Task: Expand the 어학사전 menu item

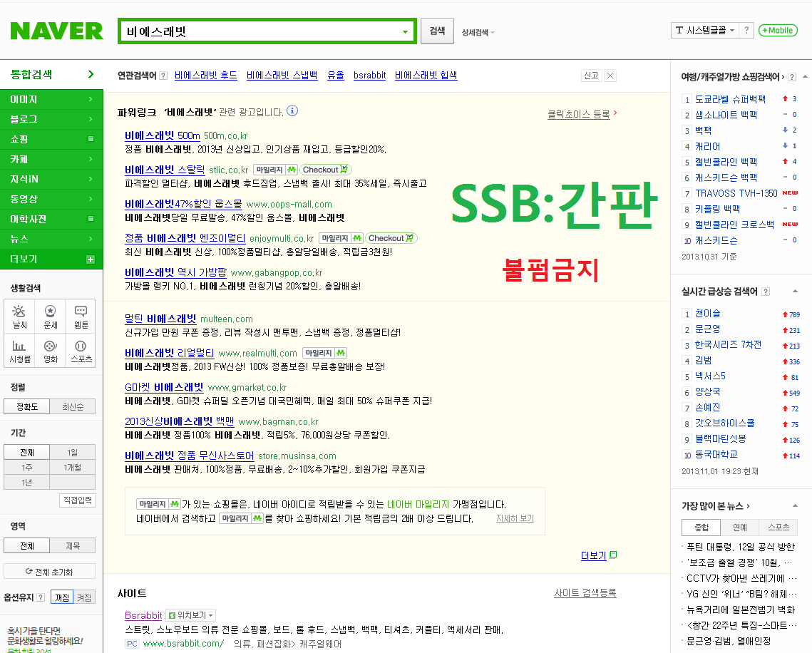Action: pos(91,219)
